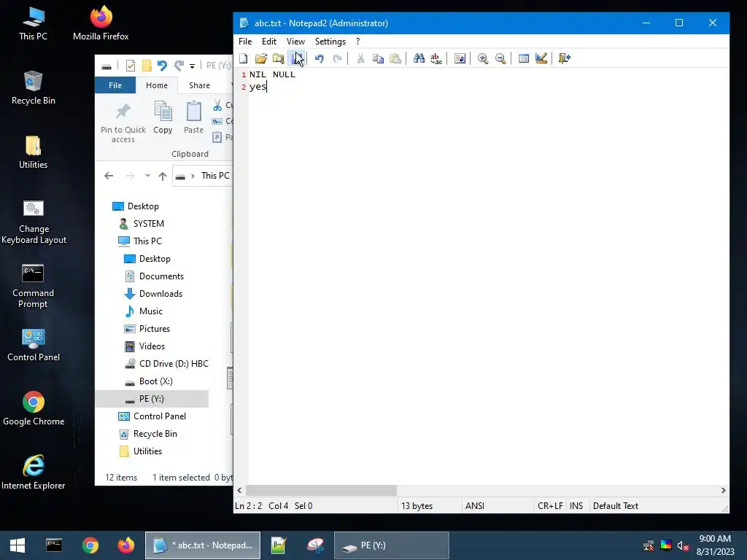
Task: Open the Edit menu in Notepad2
Action: point(269,42)
